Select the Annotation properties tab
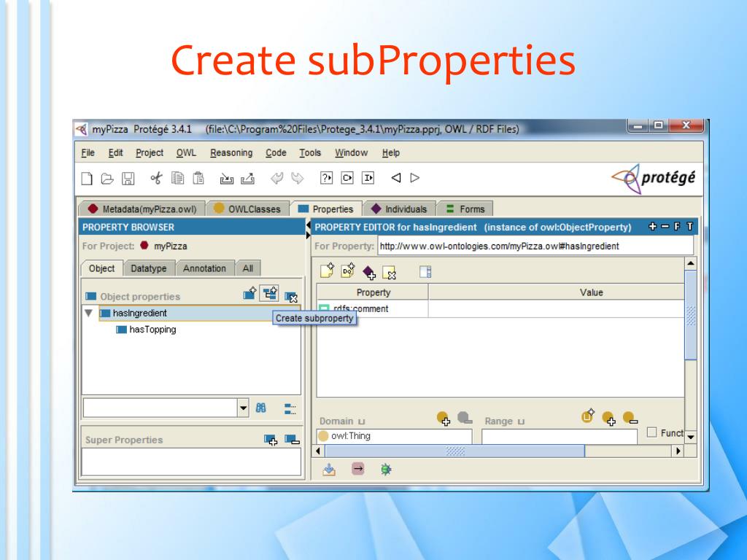Viewport: 747px width, 560px height. coord(204,268)
